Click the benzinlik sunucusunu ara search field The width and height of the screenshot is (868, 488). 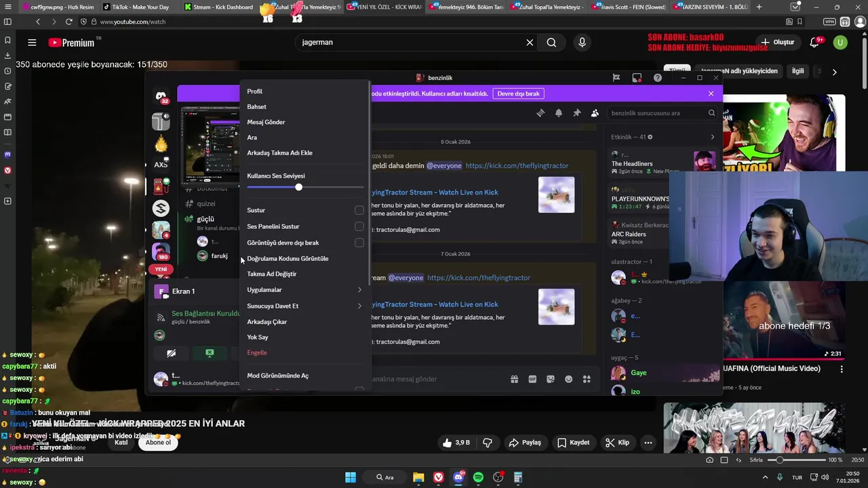pos(662,113)
